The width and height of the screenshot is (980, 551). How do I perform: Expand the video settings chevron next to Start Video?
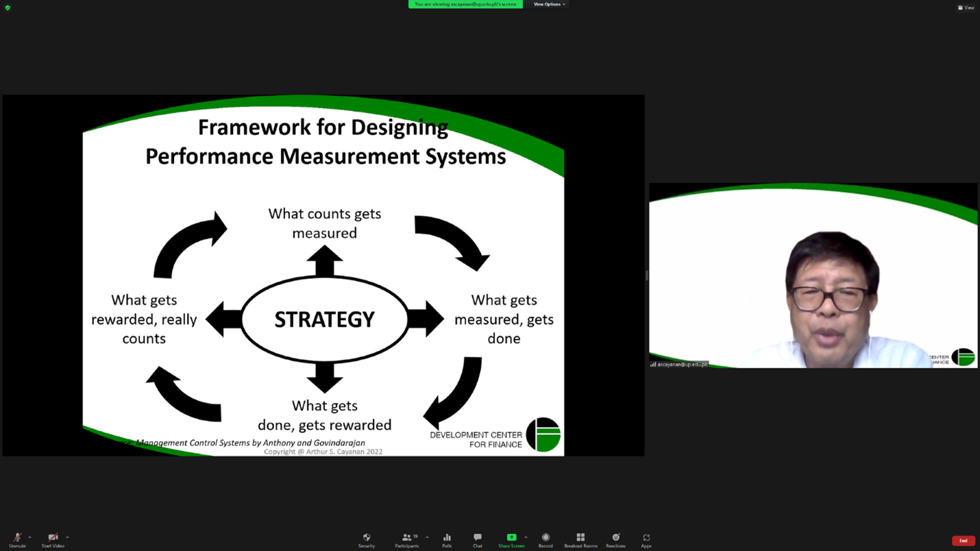[x=66, y=537]
